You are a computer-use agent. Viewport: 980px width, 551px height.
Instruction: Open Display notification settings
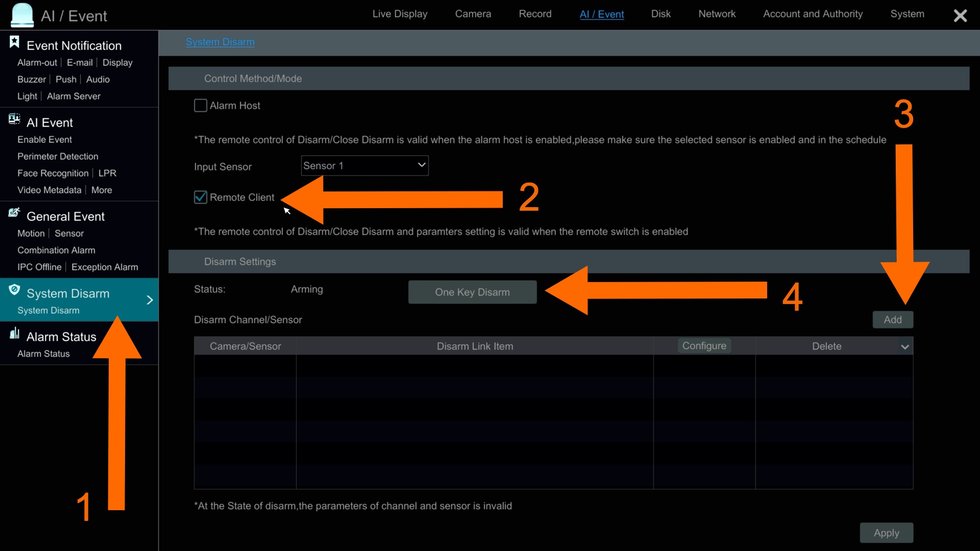(x=117, y=63)
